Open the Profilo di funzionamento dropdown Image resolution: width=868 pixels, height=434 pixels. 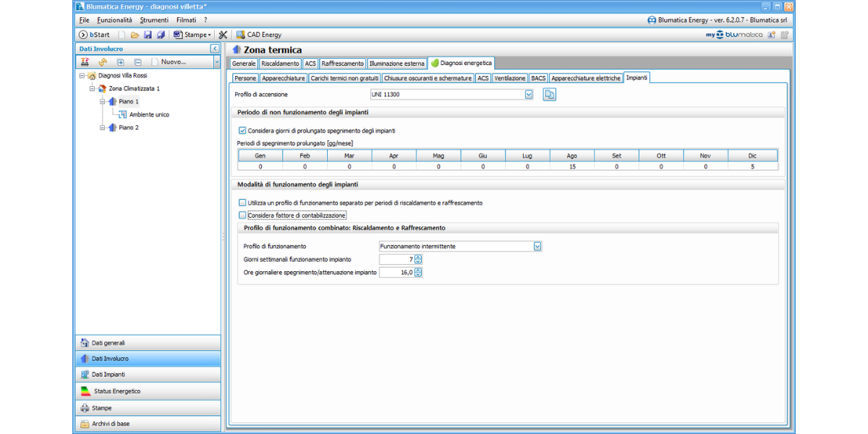tap(537, 247)
